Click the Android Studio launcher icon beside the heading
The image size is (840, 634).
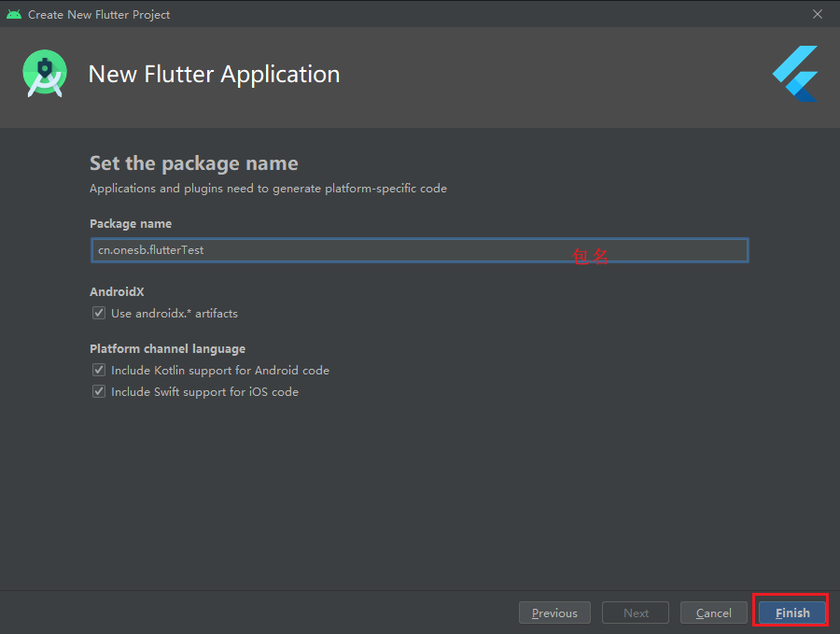tap(44, 73)
